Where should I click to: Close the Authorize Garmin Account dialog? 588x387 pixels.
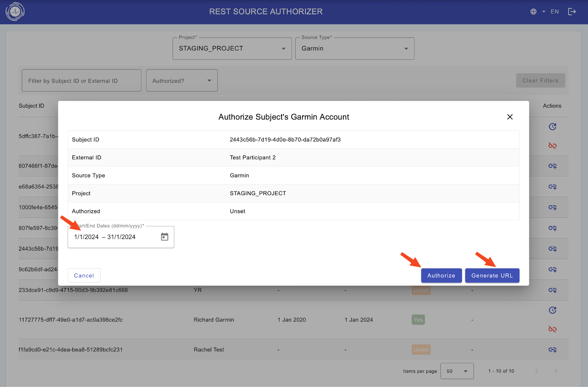[x=510, y=117]
